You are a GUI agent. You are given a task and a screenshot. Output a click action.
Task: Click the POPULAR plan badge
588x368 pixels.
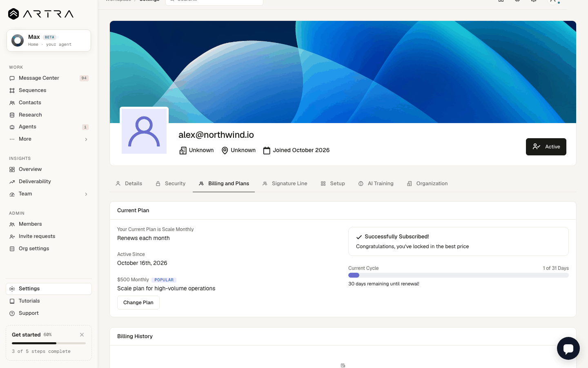point(164,280)
